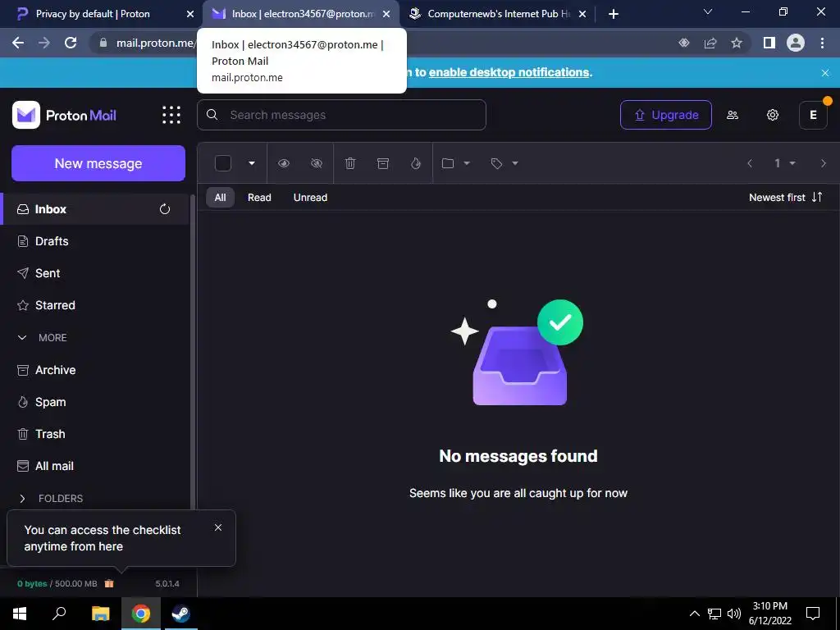The height and width of the screenshot is (630, 840).
Task: Toggle the Newest first sort order
Action: point(785,198)
